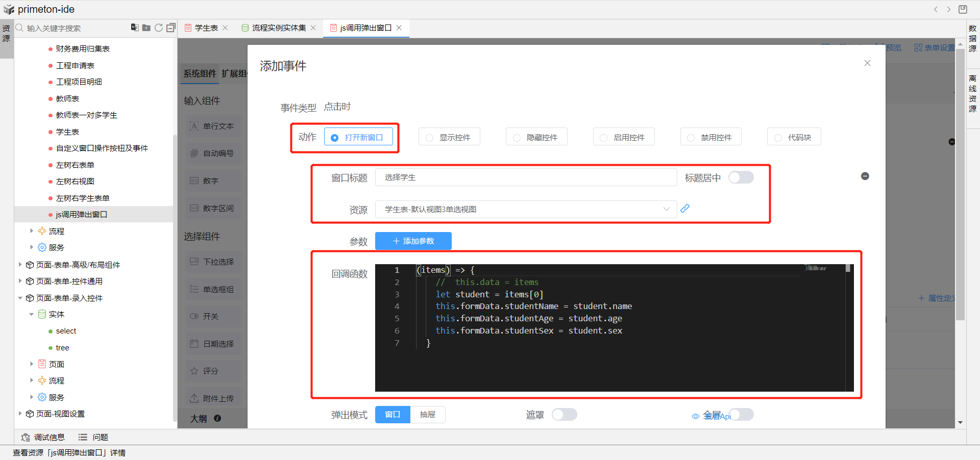Click the 窗口标题 input field
980x460 pixels.
tap(526, 177)
